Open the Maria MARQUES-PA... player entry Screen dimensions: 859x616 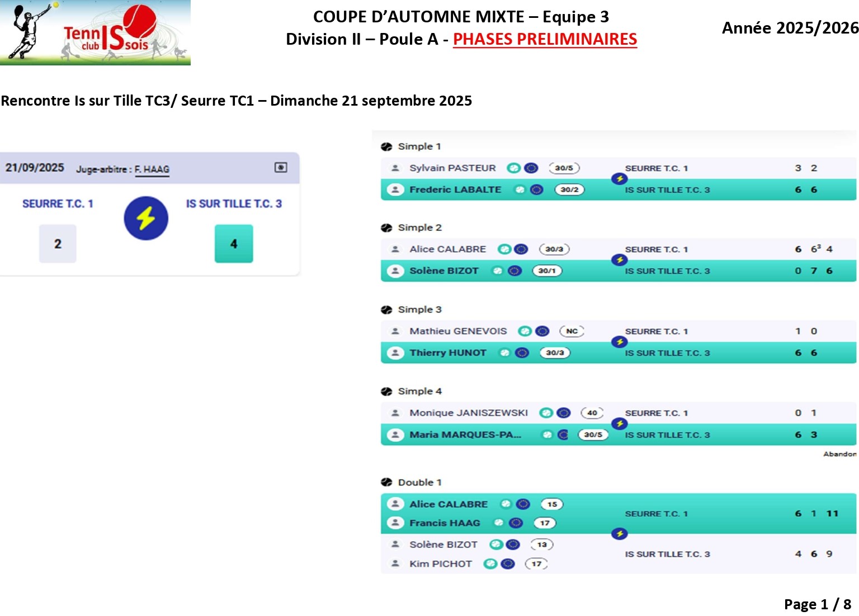(465, 434)
